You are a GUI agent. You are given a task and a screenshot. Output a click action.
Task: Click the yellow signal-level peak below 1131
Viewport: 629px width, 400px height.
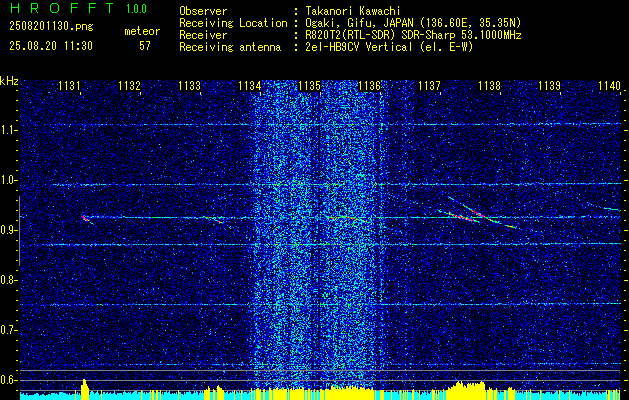84,389
